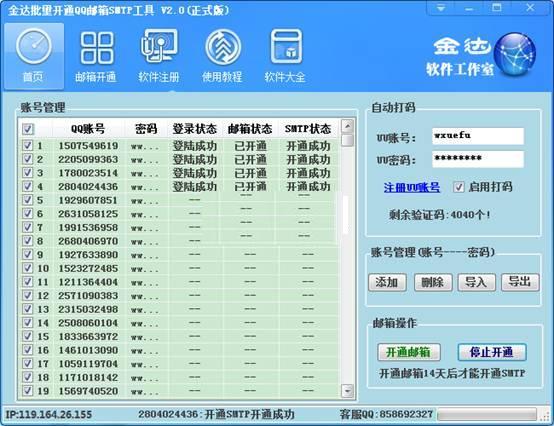
Task: Select account 1991536958 in row 7
Action: coord(88,227)
